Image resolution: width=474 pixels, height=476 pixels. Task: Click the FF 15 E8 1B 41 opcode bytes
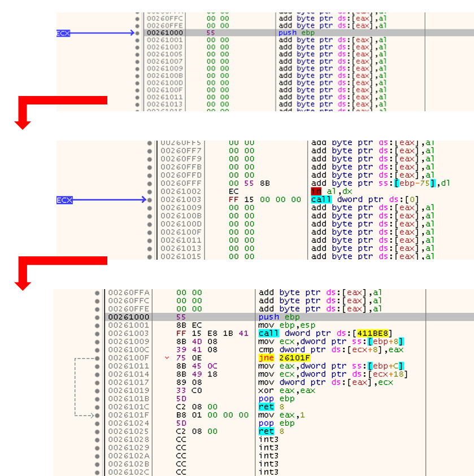212,333
